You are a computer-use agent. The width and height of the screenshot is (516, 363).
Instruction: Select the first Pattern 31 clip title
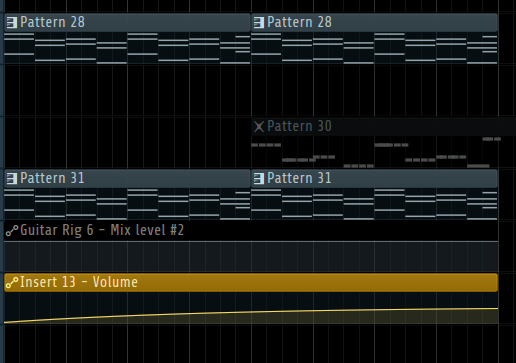(52, 178)
